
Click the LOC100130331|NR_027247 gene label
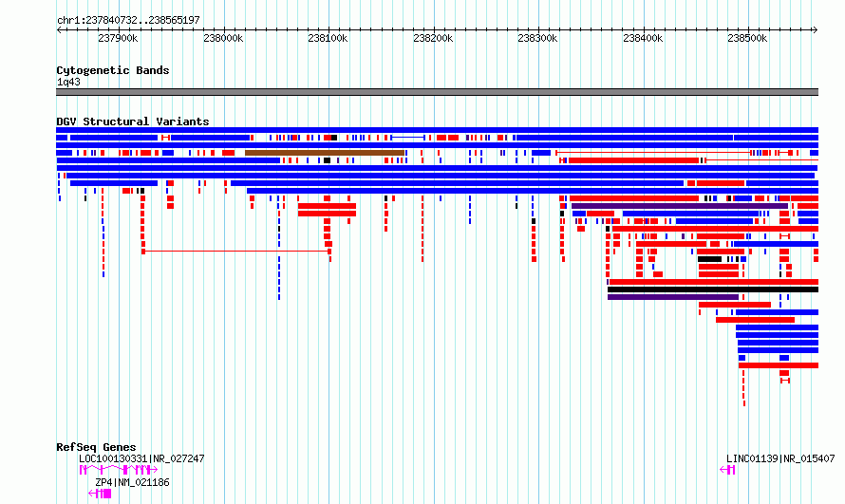click(141, 458)
